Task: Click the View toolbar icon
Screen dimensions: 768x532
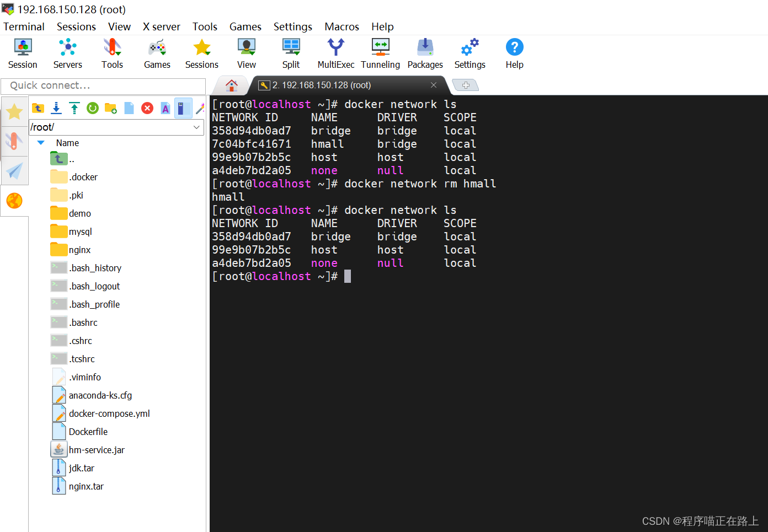Action: (x=246, y=53)
